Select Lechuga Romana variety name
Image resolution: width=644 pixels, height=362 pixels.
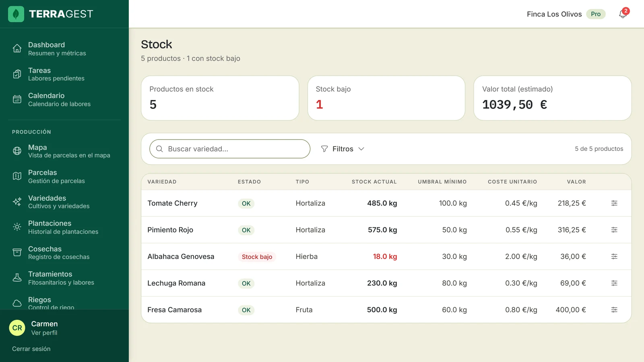tap(176, 283)
